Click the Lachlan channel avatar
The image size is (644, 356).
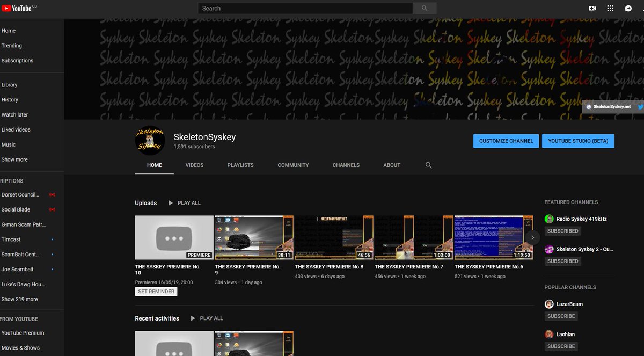click(x=549, y=334)
